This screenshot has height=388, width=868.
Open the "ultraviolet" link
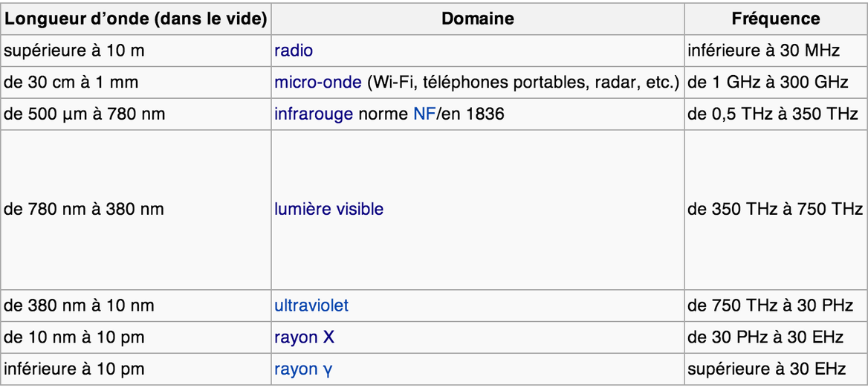click(x=311, y=305)
